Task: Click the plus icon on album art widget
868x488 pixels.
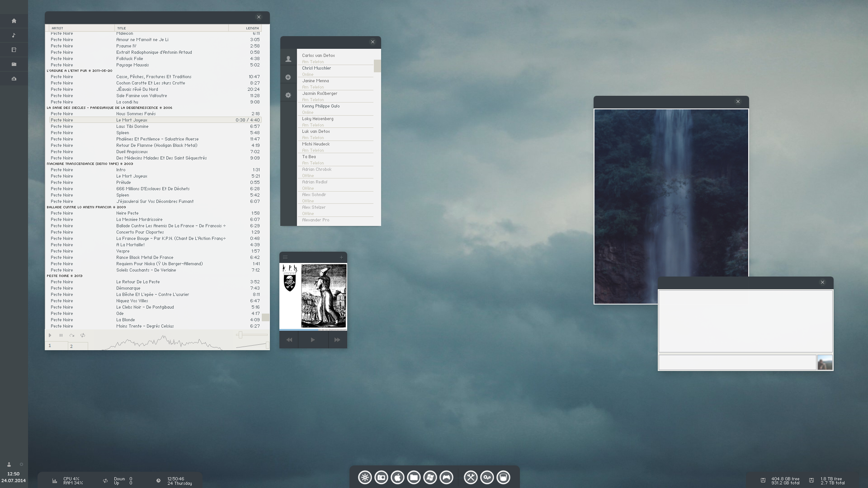Action: click(341, 257)
